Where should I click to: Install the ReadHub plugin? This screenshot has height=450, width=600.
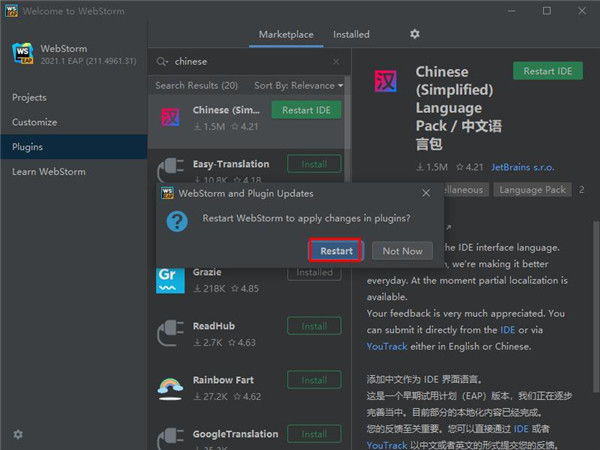click(313, 326)
